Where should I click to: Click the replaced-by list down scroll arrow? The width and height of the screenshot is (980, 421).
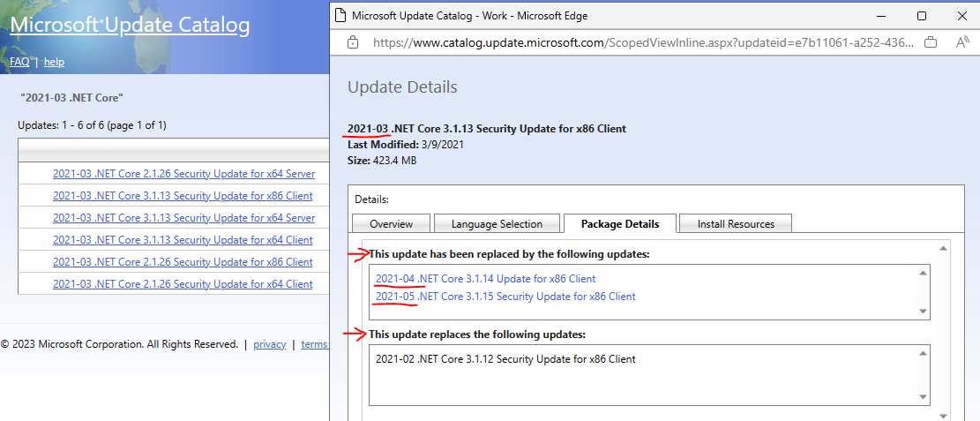[x=922, y=311]
